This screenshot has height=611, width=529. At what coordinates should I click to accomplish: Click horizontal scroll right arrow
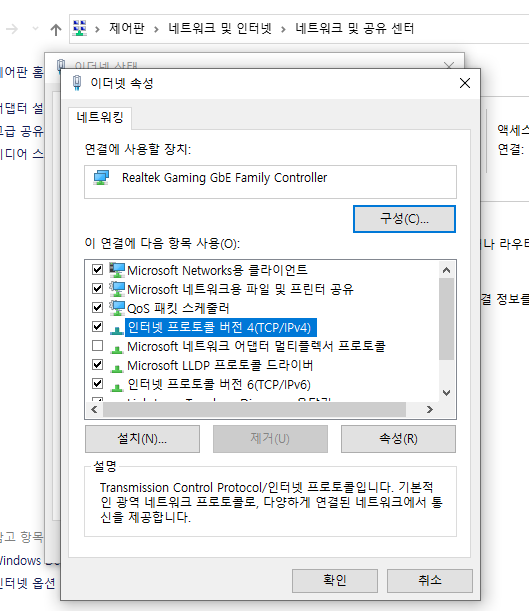(x=430, y=410)
